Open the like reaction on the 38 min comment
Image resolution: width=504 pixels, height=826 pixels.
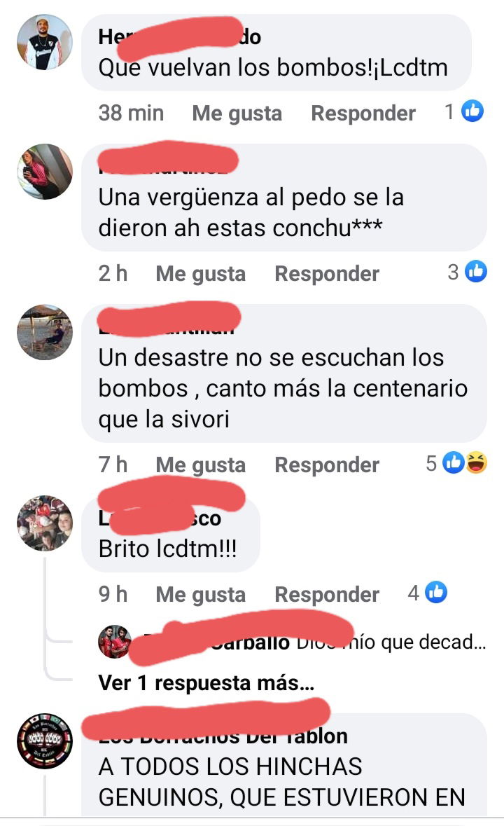472,111
